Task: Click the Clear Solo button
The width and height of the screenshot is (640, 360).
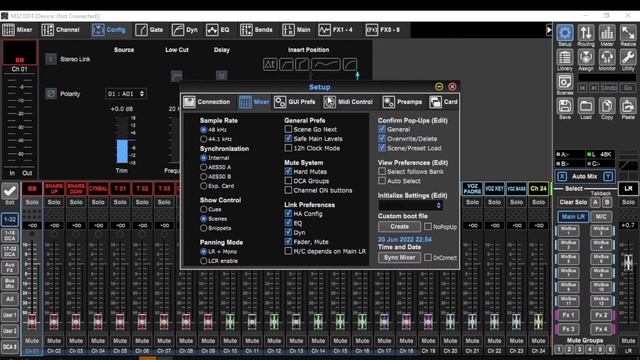Action: click(573, 202)
